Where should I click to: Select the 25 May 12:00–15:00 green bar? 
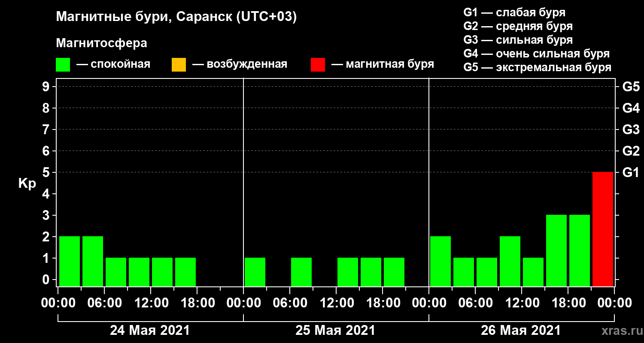coord(348,272)
